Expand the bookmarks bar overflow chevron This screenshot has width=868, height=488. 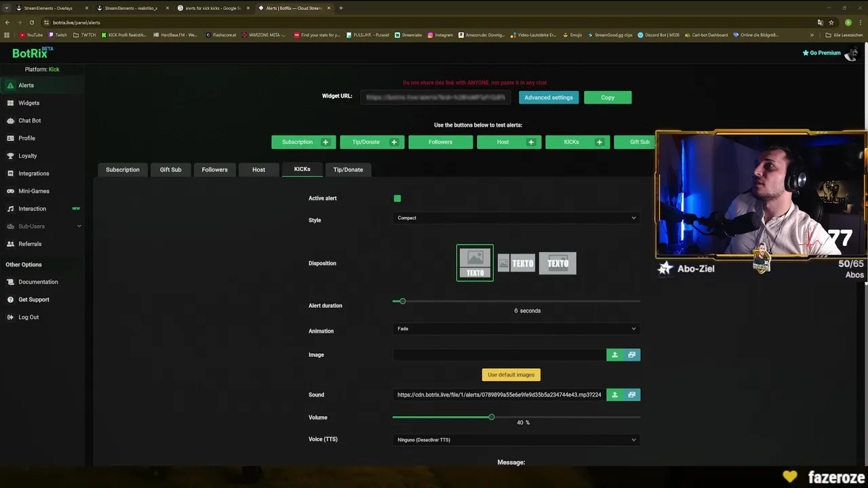(812, 35)
